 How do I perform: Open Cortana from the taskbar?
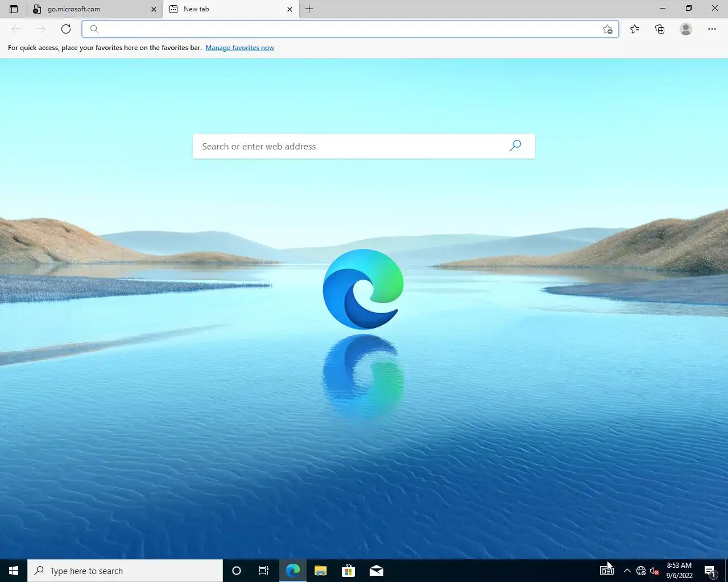pyautogui.click(x=237, y=571)
